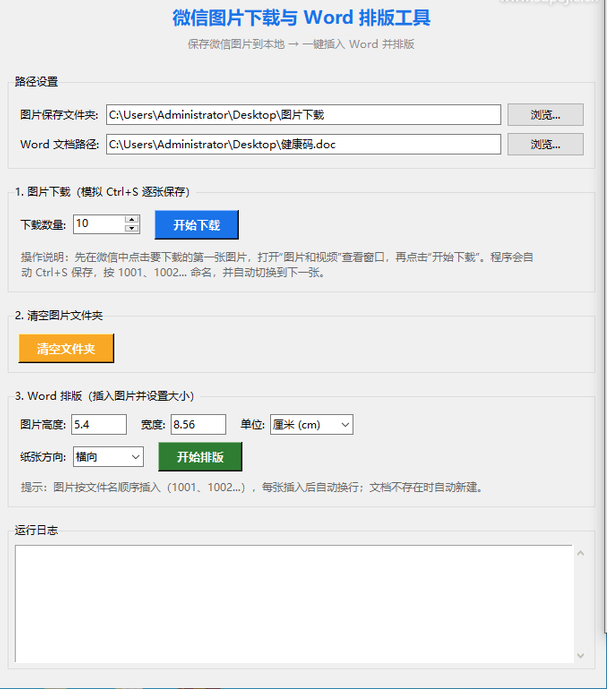
Task: Click the 图片高度 label
Action: 43,425
